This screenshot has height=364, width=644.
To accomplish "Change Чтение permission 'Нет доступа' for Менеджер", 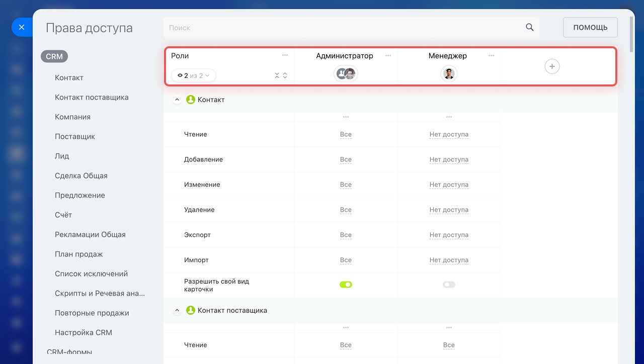I will [449, 134].
